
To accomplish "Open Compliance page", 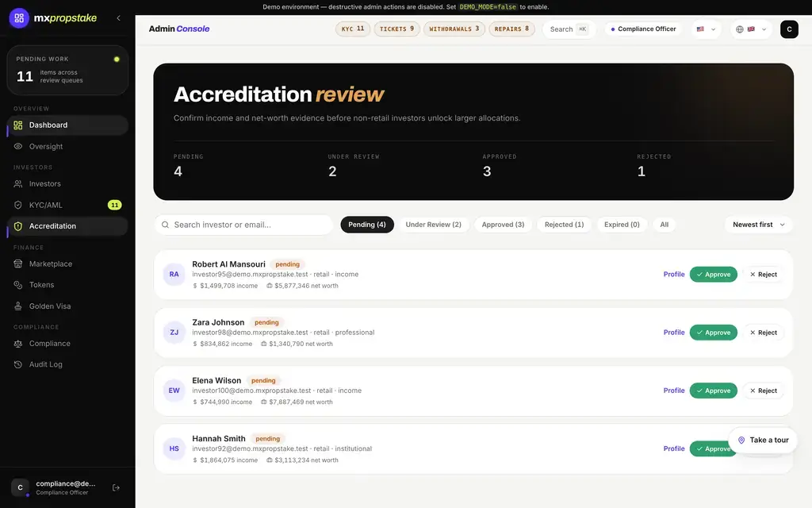I will pyautogui.click(x=67, y=343).
